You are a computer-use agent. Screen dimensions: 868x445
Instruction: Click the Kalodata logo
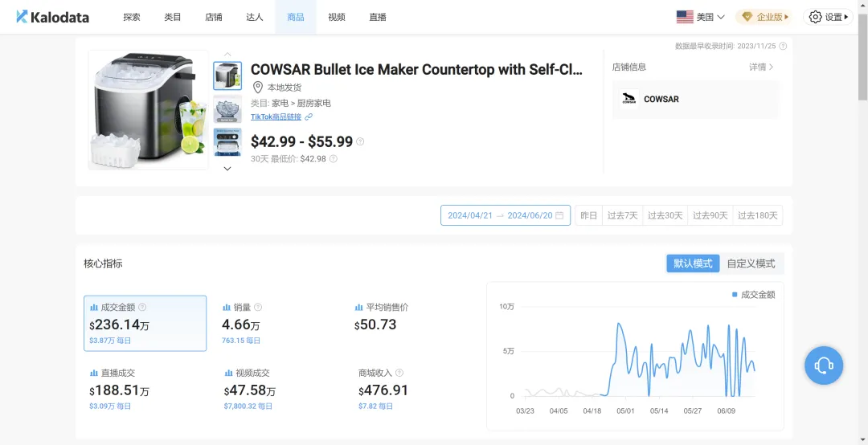(x=52, y=17)
